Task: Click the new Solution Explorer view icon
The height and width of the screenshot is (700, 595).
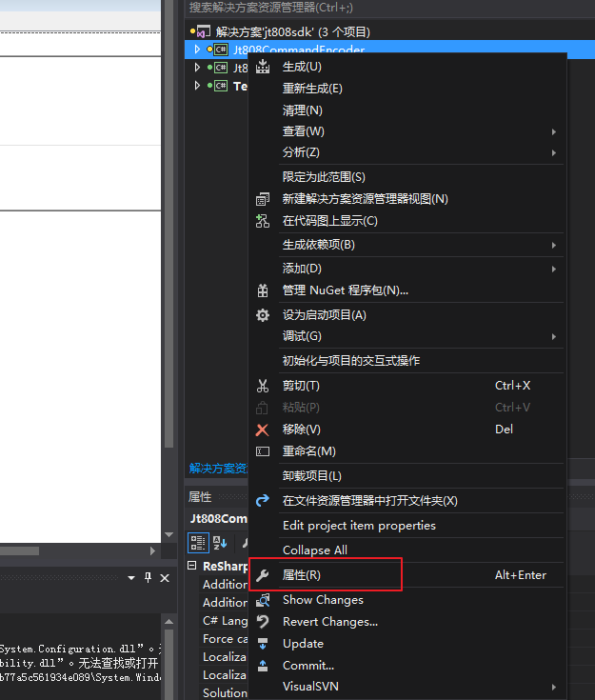Action: tap(263, 199)
